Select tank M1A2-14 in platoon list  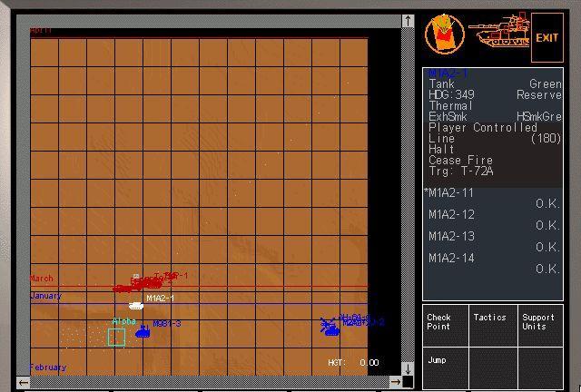click(x=451, y=259)
